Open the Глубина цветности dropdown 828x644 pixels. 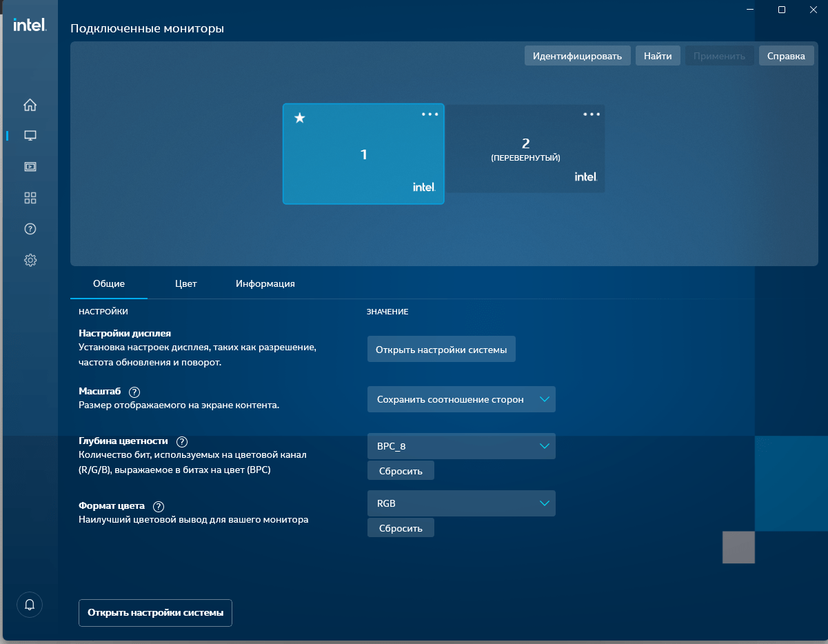pyautogui.click(x=461, y=446)
